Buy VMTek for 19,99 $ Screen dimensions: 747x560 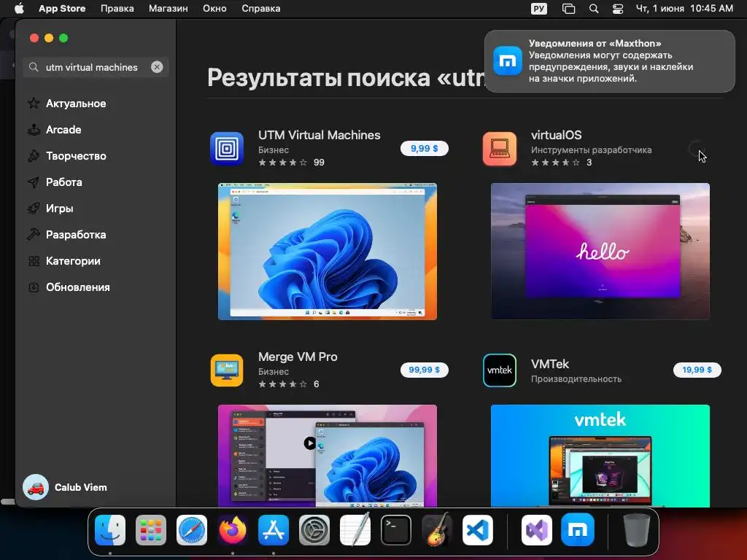point(697,370)
